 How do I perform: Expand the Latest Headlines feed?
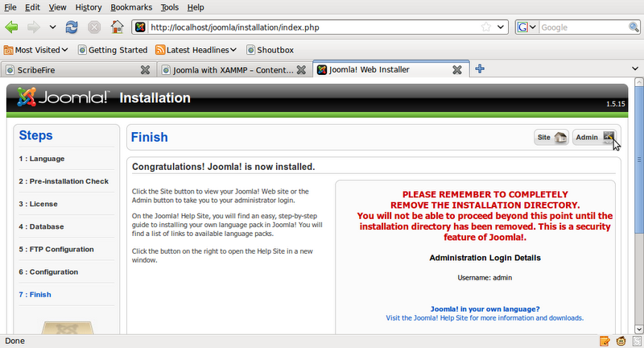click(x=196, y=50)
